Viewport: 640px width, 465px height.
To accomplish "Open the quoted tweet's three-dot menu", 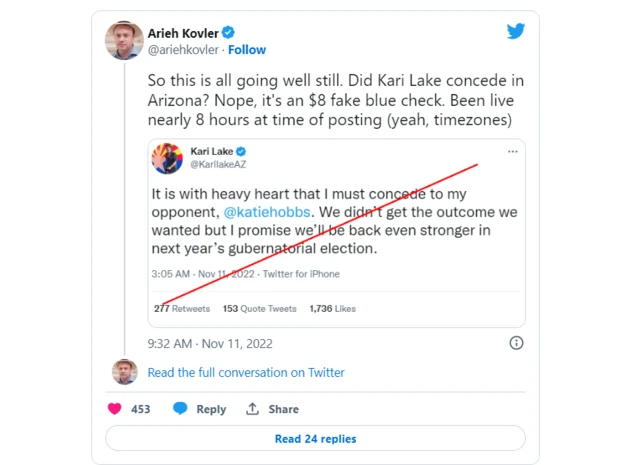I will tap(513, 151).
